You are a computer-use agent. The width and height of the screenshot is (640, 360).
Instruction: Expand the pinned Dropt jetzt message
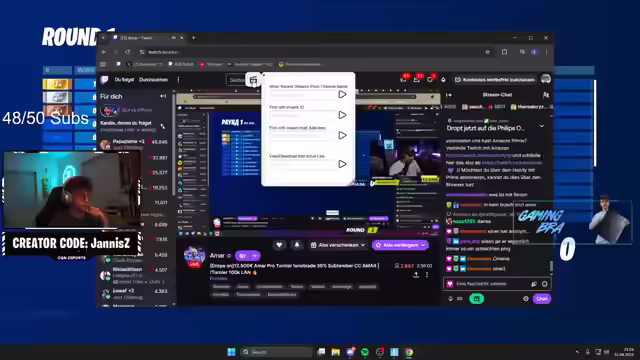point(542,127)
